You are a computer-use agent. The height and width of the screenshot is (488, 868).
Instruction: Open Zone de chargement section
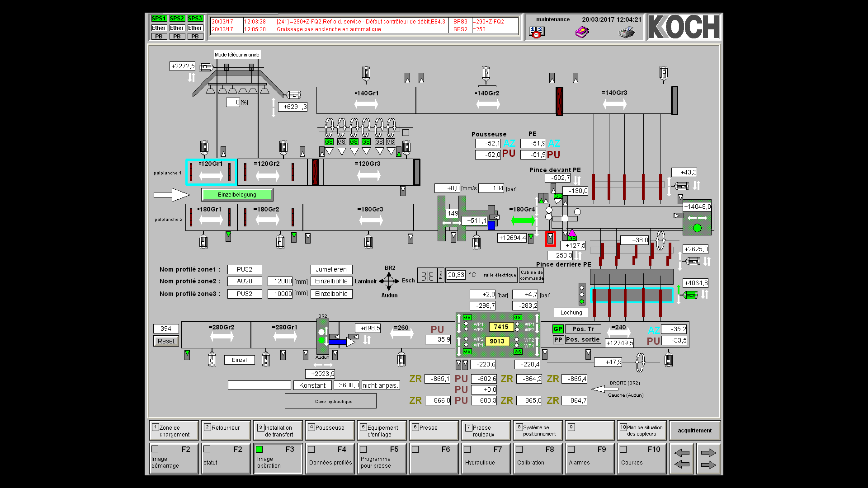[174, 430]
